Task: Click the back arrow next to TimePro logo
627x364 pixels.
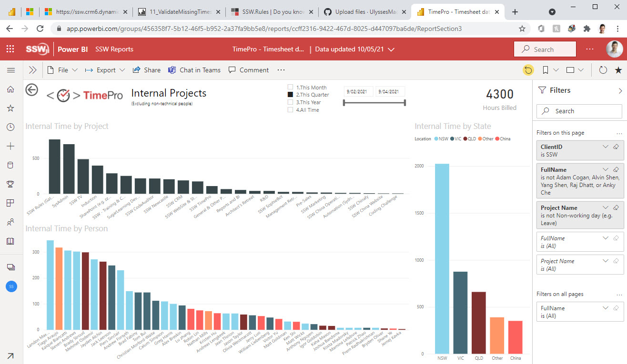Action: point(32,89)
